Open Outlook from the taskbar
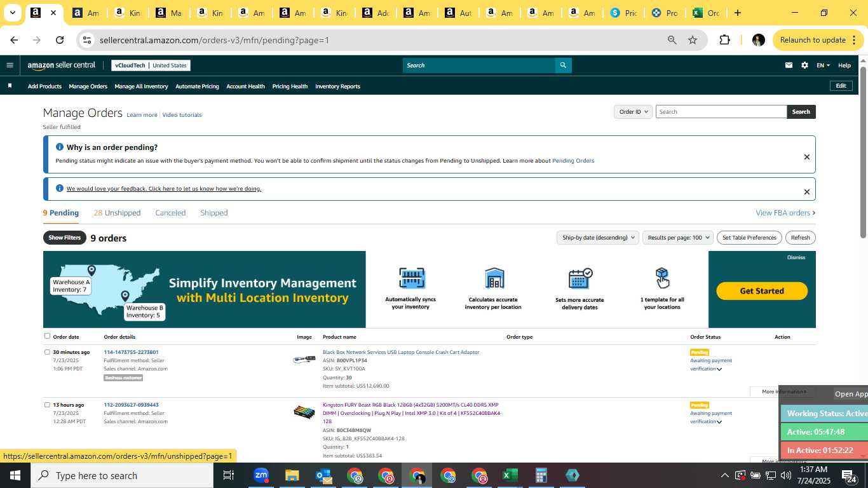The width and height of the screenshot is (868, 488). click(323, 475)
